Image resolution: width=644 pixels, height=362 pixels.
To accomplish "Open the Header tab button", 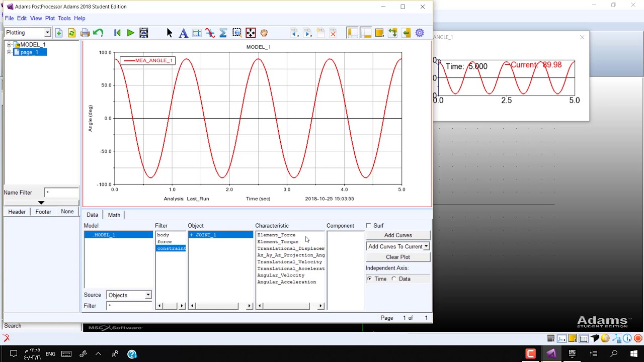I will coord(17,212).
